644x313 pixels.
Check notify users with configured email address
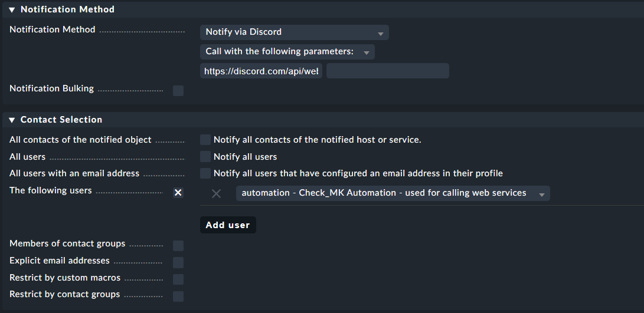click(x=205, y=173)
